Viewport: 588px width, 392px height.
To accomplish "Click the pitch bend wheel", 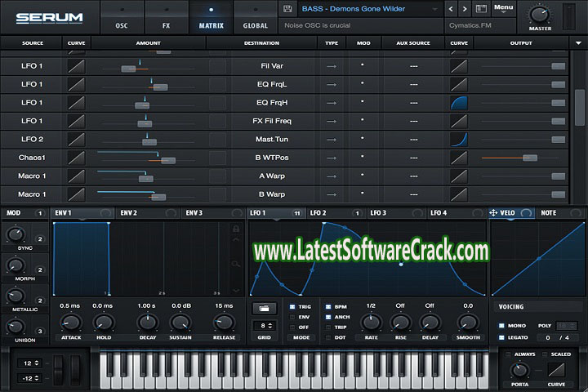I will pos(59,369).
